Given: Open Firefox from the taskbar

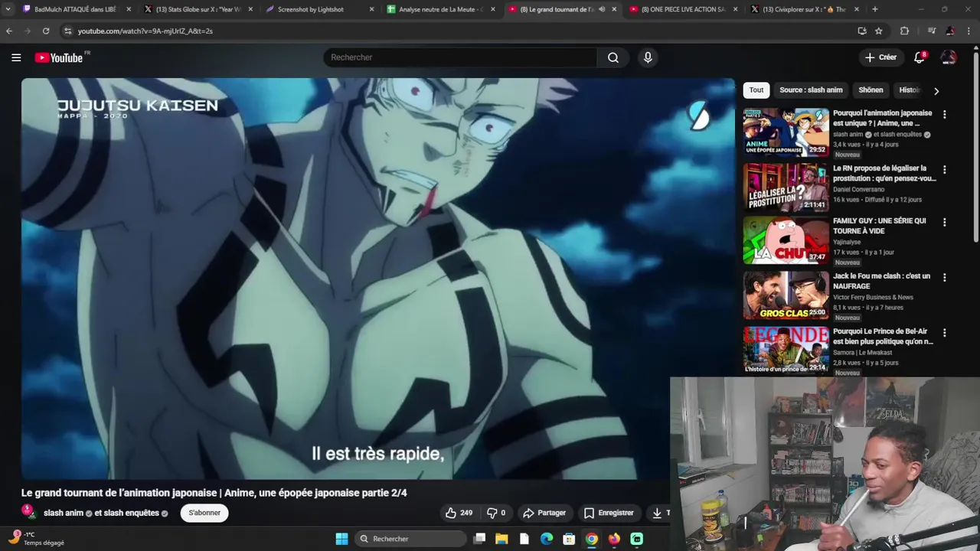Looking at the screenshot, I should click(x=614, y=539).
